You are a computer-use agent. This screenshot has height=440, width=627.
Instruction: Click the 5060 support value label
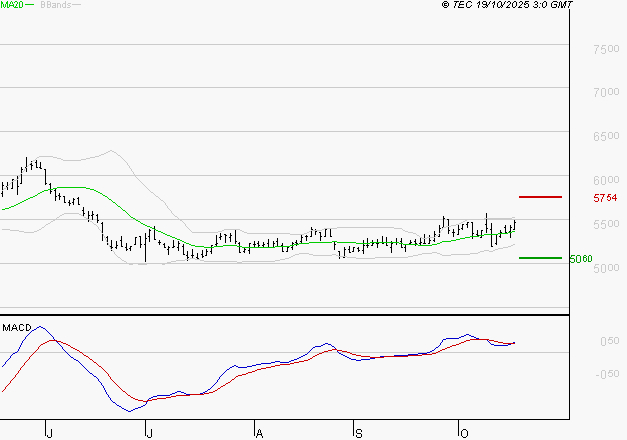click(x=580, y=259)
